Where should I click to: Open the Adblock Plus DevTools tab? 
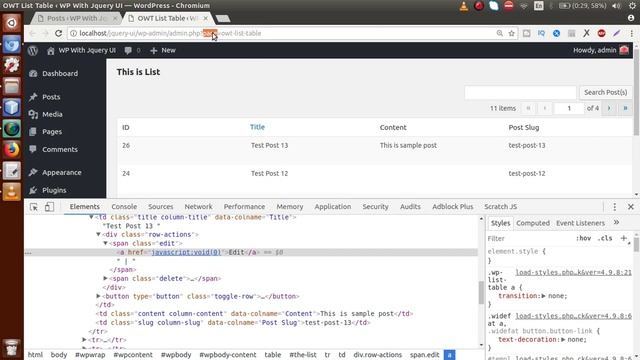coord(453,207)
